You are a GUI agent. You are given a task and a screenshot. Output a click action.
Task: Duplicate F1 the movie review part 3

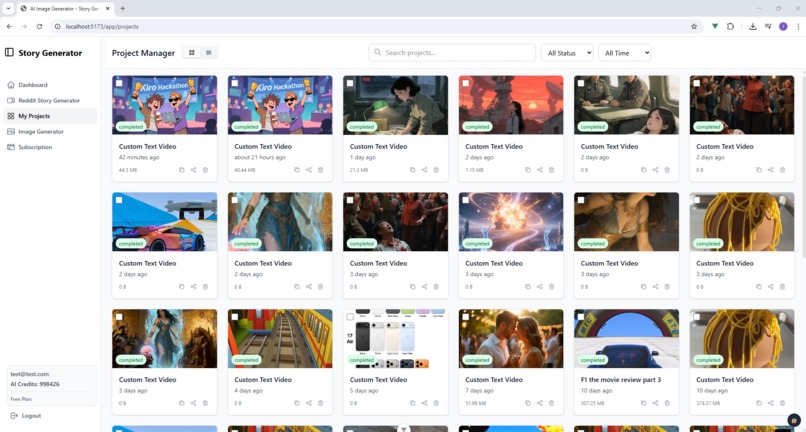tap(644, 403)
